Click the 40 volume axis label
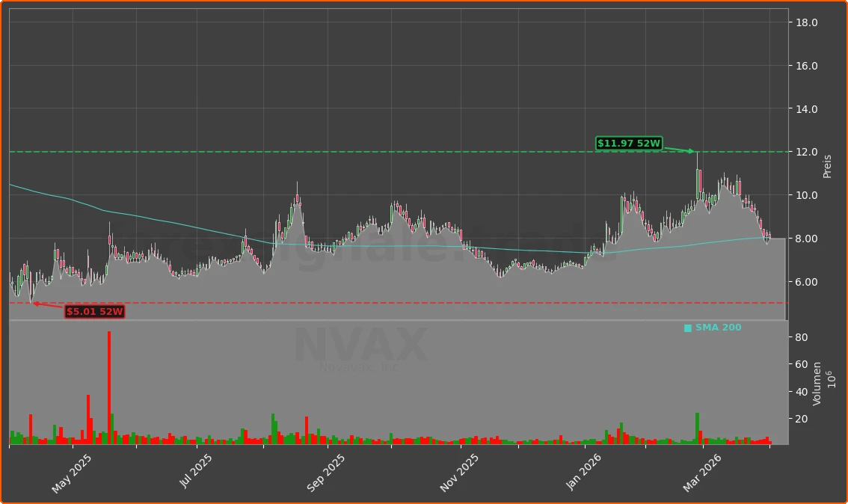The image size is (848, 504). (802, 392)
